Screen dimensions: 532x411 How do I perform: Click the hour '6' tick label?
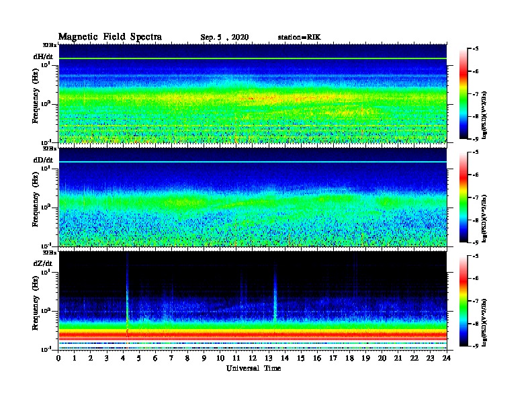click(155, 358)
